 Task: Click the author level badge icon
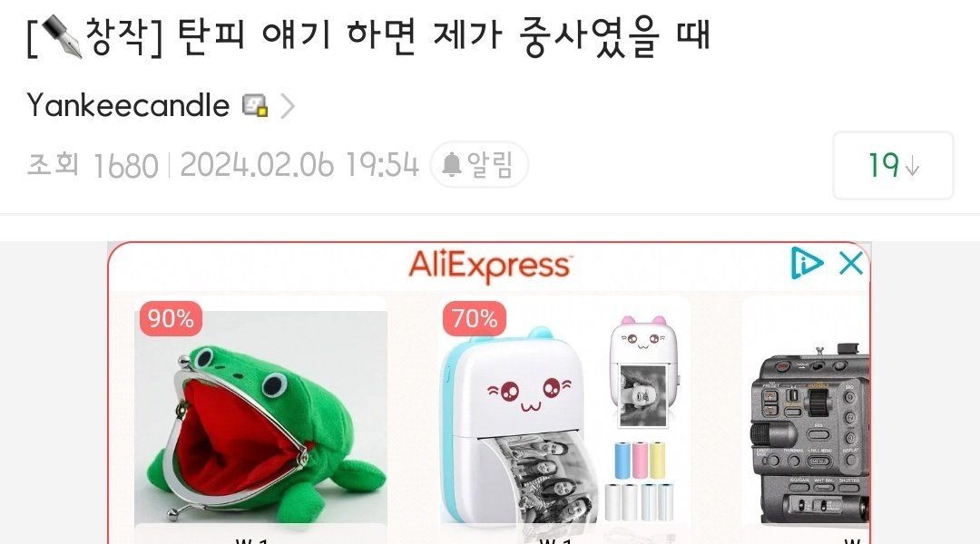click(256, 105)
